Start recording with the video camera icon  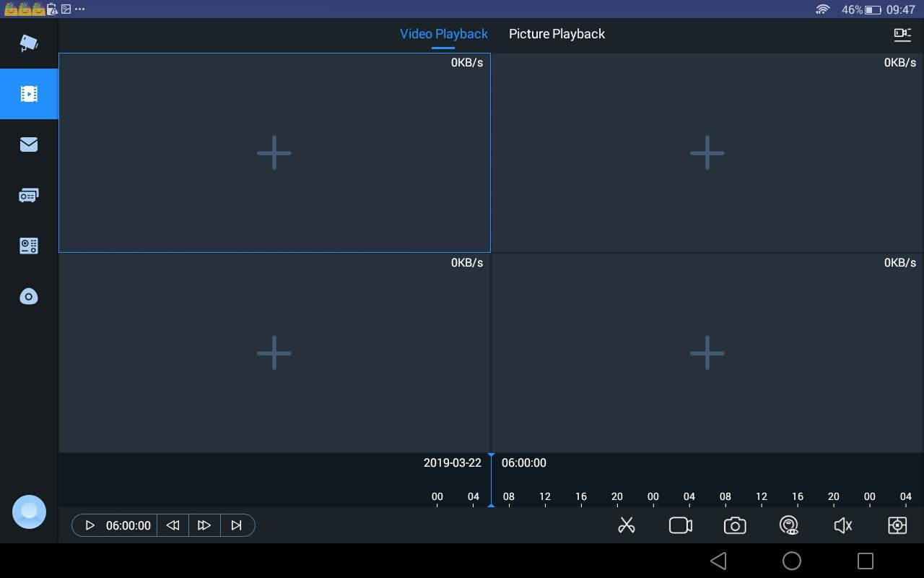tap(680, 525)
